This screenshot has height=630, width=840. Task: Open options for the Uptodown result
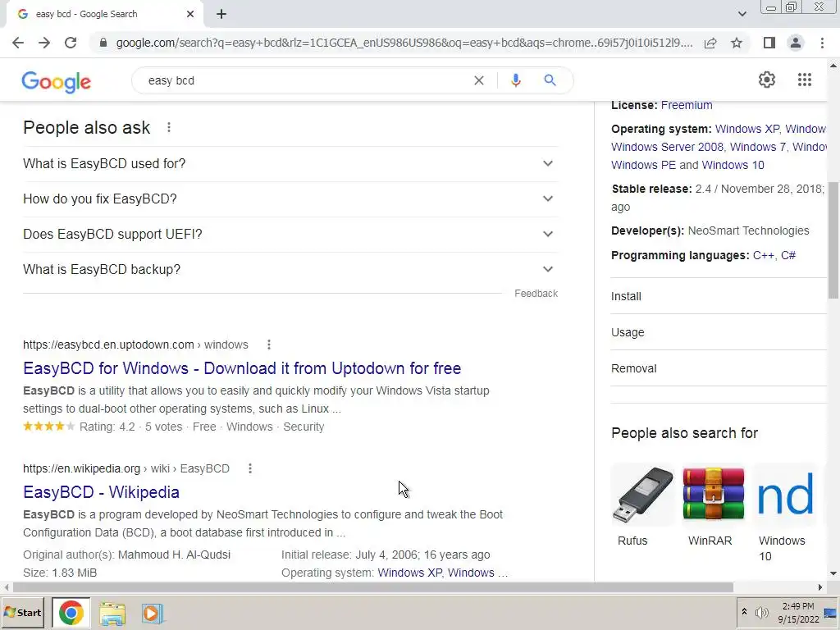269,345
